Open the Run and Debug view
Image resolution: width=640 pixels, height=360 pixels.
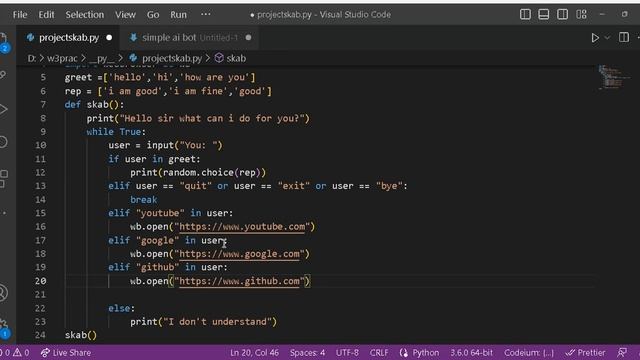(3, 109)
